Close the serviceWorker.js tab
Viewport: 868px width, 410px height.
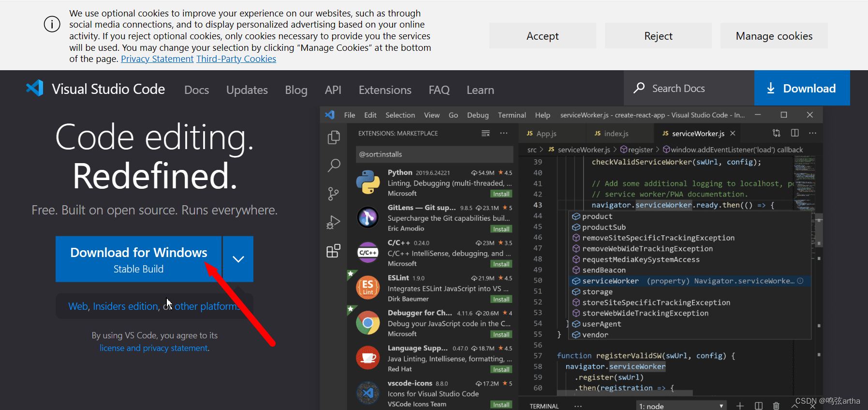(733, 133)
